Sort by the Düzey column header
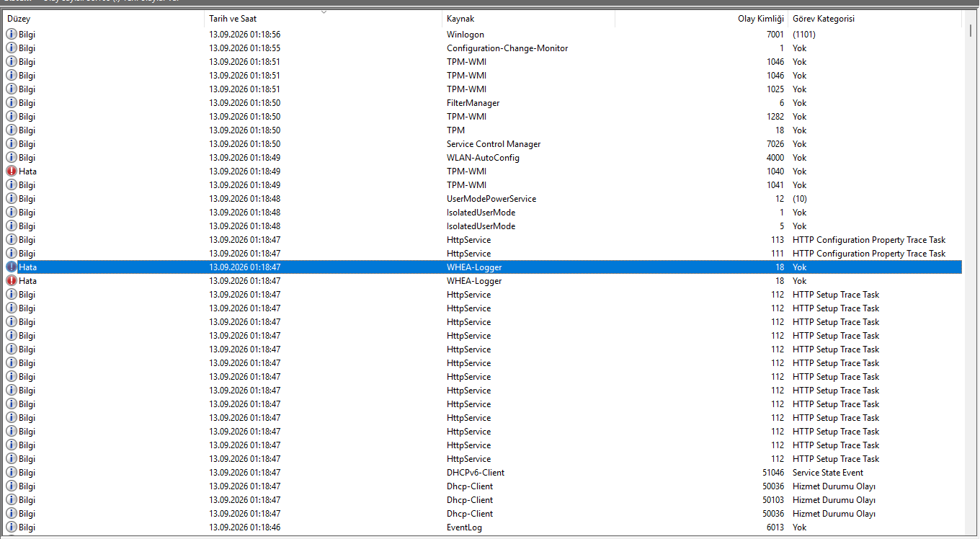The image size is (980, 539). pos(104,19)
